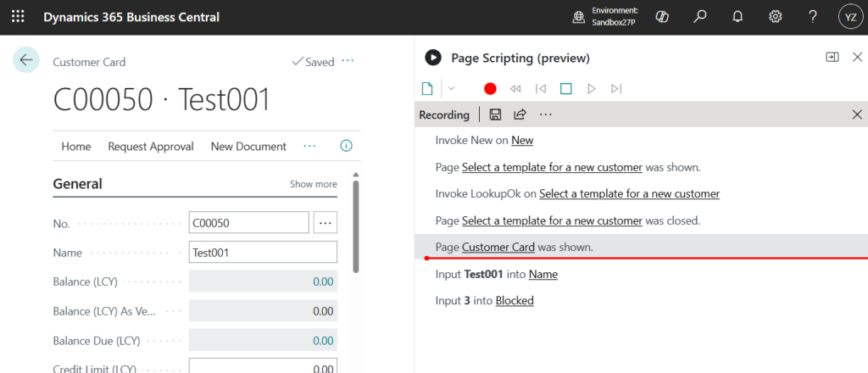Image resolution: width=868 pixels, height=373 pixels.
Task: Stop the page scripting recording
Action: (x=565, y=88)
